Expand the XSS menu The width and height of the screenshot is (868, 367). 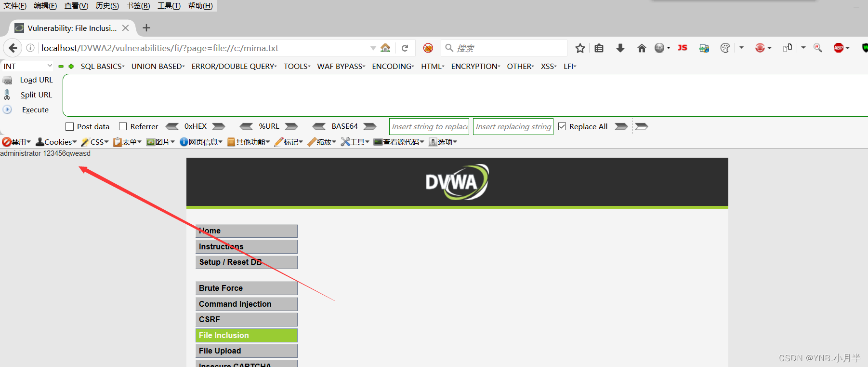click(x=549, y=66)
